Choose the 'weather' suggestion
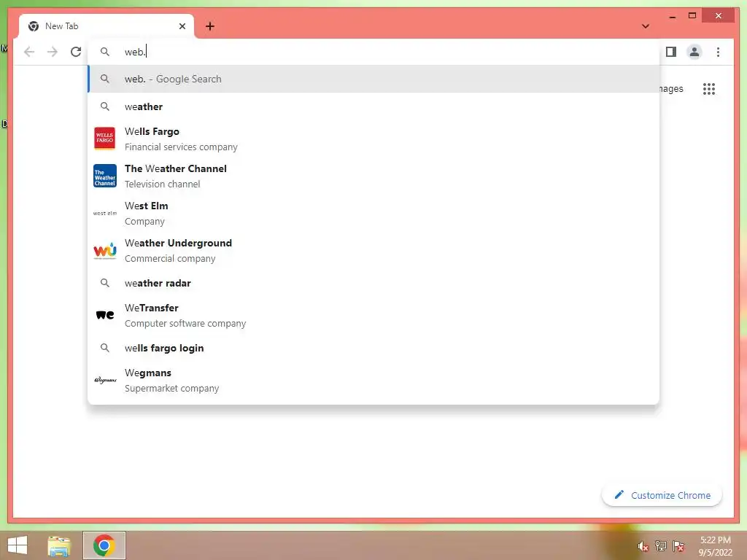The width and height of the screenshot is (747, 560). click(x=373, y=106)
